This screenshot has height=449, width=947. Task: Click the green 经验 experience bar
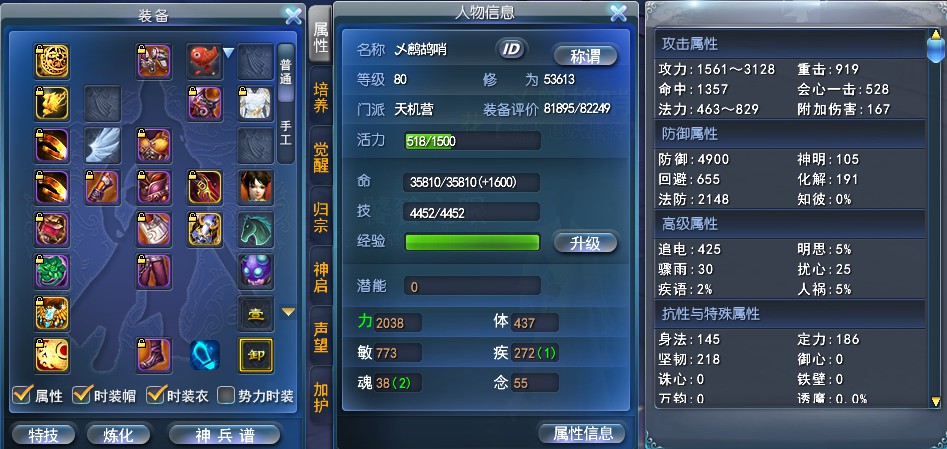pos(472,242)
